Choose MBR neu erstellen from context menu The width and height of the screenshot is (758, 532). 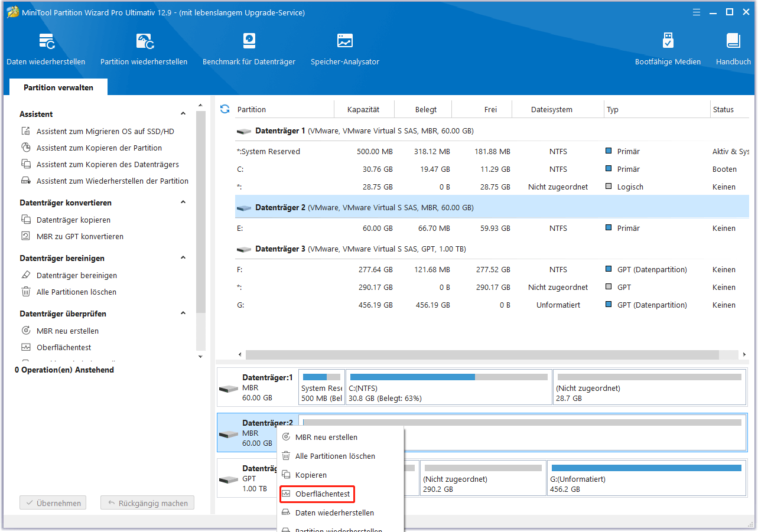(341, 438)
